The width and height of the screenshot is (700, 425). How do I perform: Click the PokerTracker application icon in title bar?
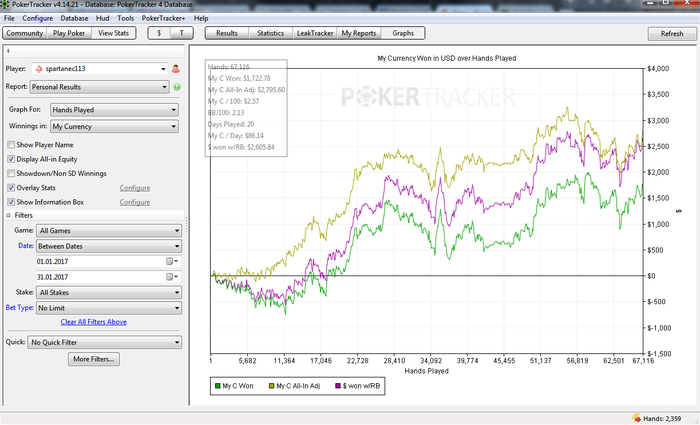pyautogui.click(x=4, y=4)
